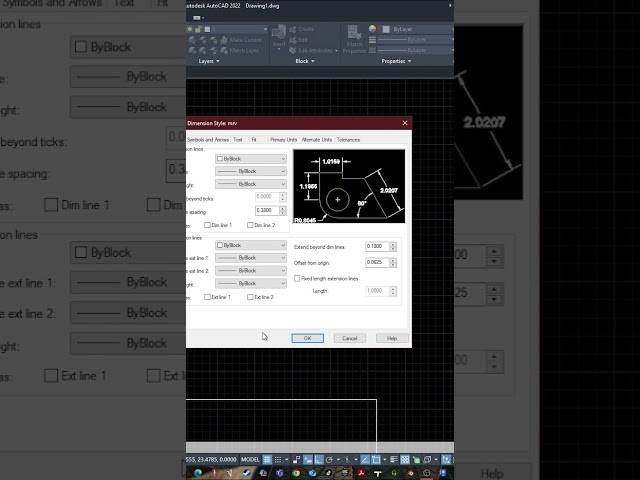
Task: Toggle lineweight display icon in the status bar
Action: coord(394,460)
